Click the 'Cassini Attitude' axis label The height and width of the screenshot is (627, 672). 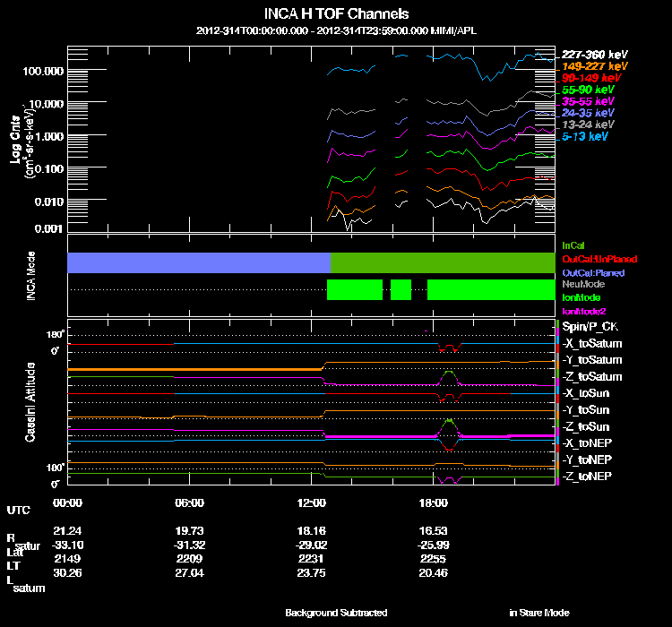30,402
